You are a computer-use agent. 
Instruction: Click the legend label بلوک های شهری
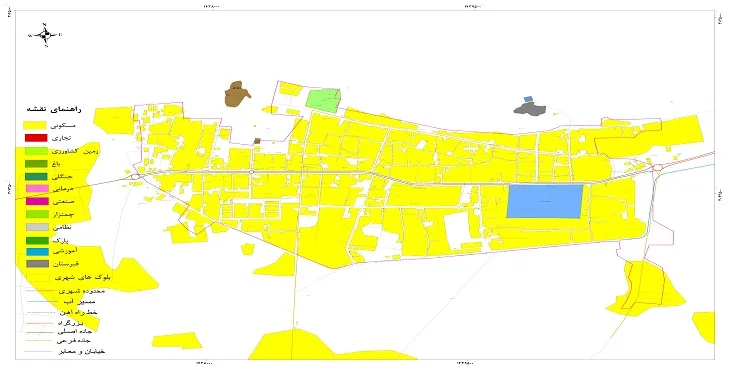83,278
